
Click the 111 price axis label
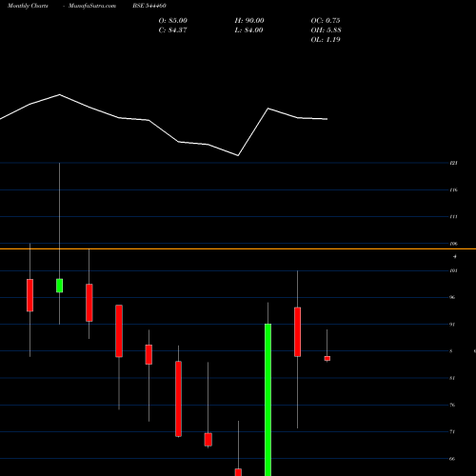(x=454, y=216)
